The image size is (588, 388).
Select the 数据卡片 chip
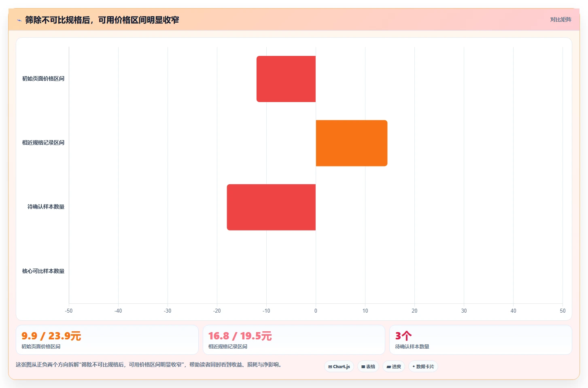pyautogui.click(x=423, y=367)
